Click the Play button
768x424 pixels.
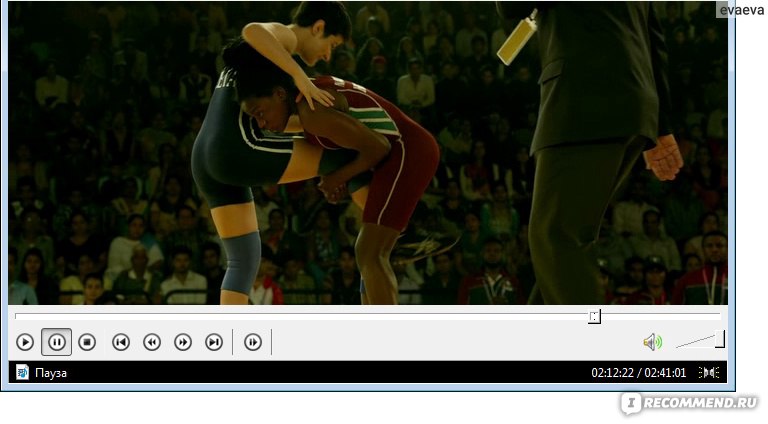point(25,342)
